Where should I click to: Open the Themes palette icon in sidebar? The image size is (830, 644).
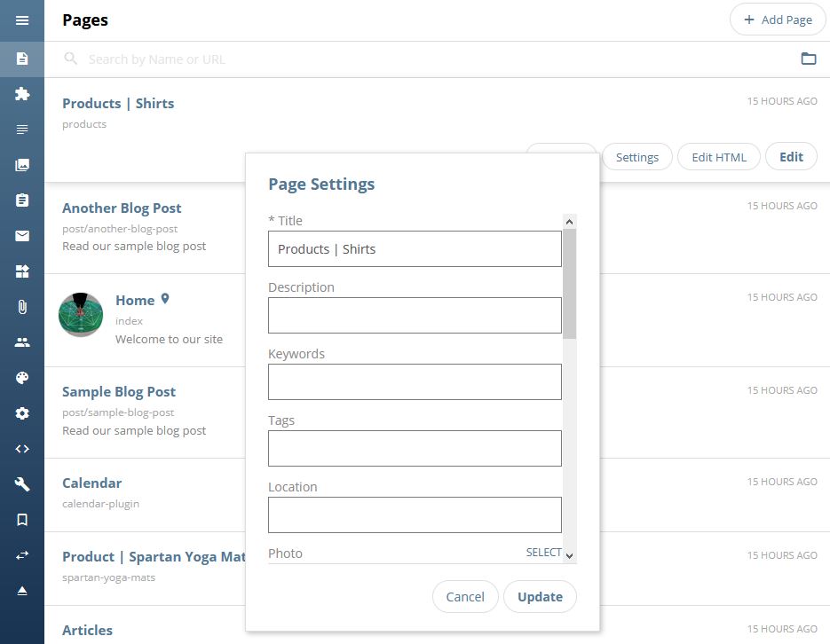(21, 378)
